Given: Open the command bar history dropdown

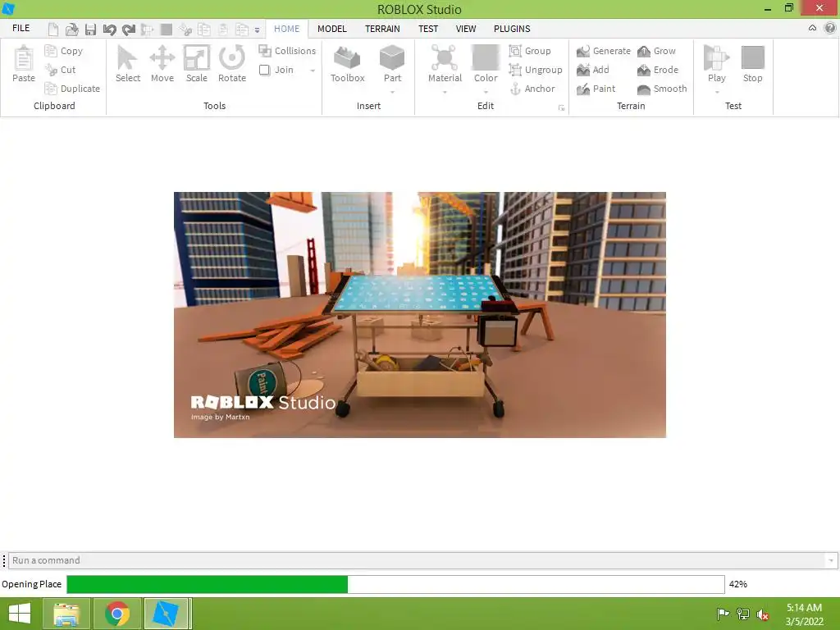Looking at the screenshot, I should click(830, 560).
